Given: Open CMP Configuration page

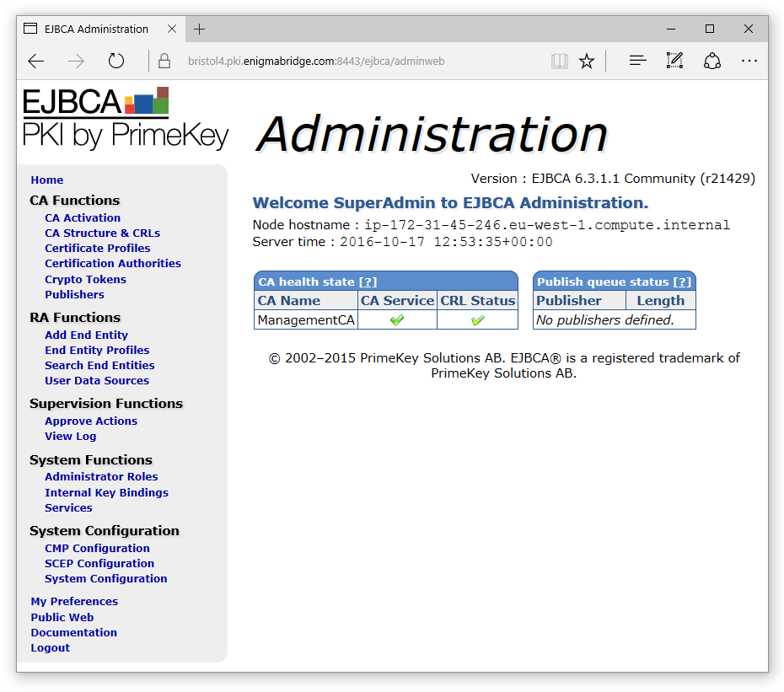Looking at the screenshot, I should coord(97,549).
